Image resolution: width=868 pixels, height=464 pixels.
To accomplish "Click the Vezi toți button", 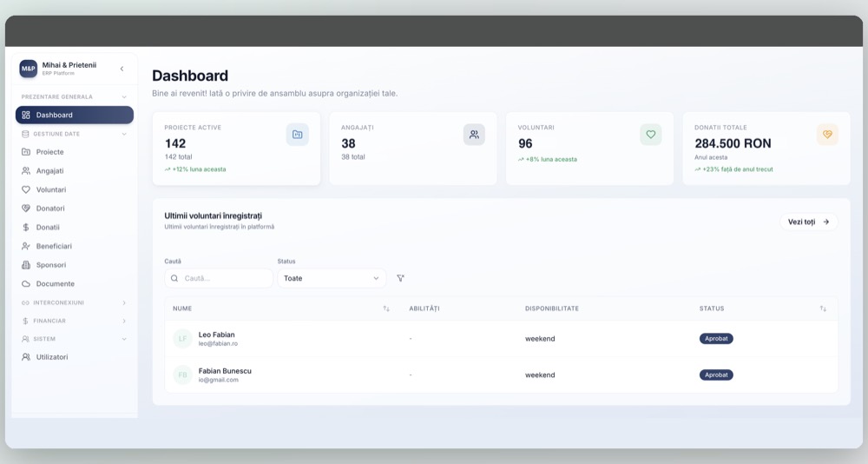I will point(809,222).
